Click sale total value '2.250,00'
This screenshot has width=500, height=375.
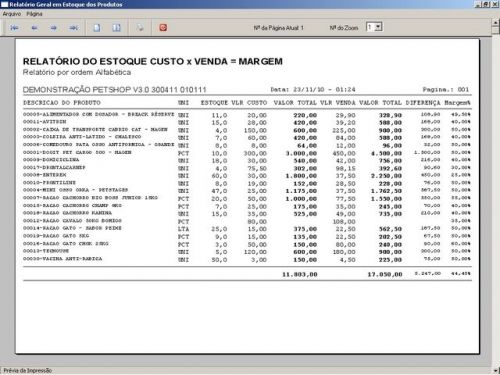tap(386, 176)
